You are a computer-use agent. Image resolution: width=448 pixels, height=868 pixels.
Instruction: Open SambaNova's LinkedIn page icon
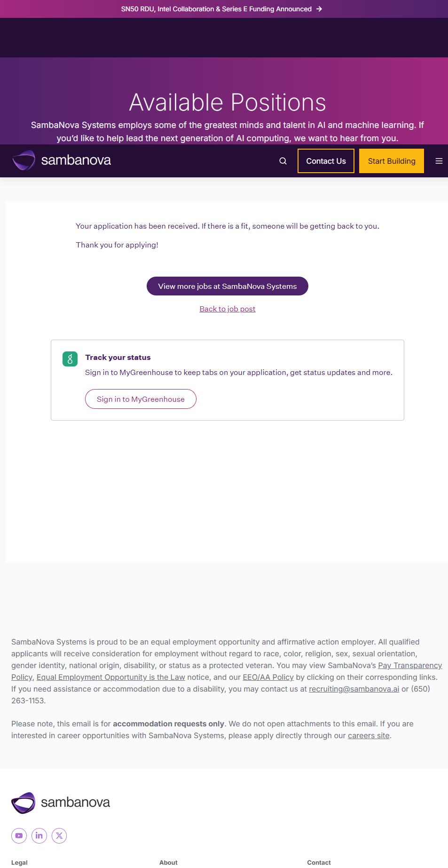tap(39, 836)
